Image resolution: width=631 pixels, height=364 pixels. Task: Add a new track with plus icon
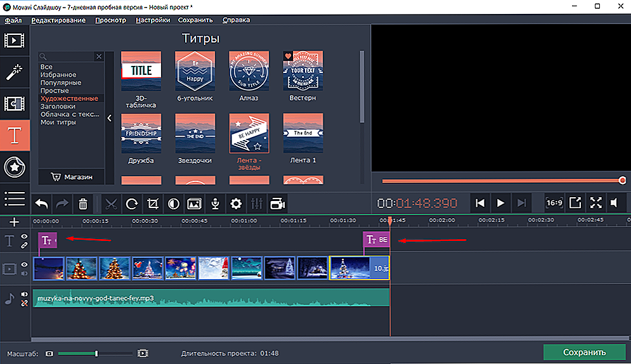click(x=14, y=222)
